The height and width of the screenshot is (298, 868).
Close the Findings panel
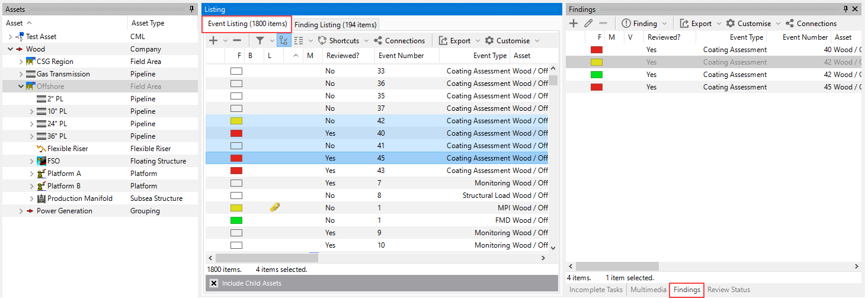[855, 9]
